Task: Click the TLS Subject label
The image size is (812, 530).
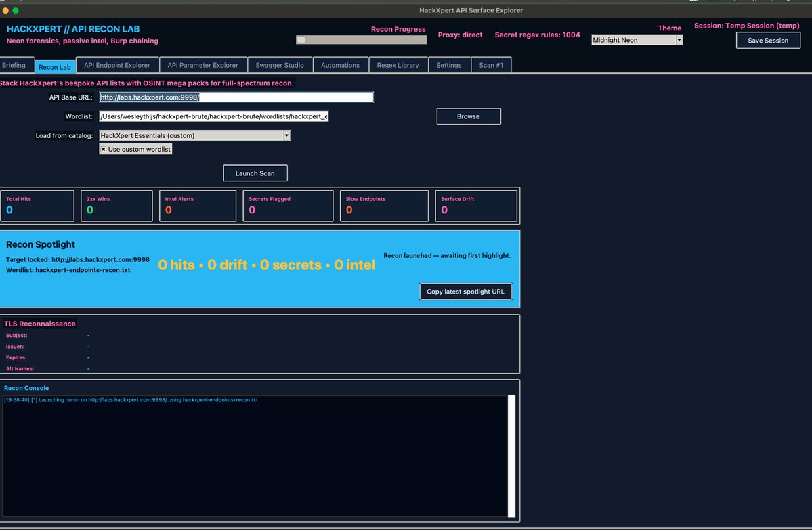Action: click(16, 335)
